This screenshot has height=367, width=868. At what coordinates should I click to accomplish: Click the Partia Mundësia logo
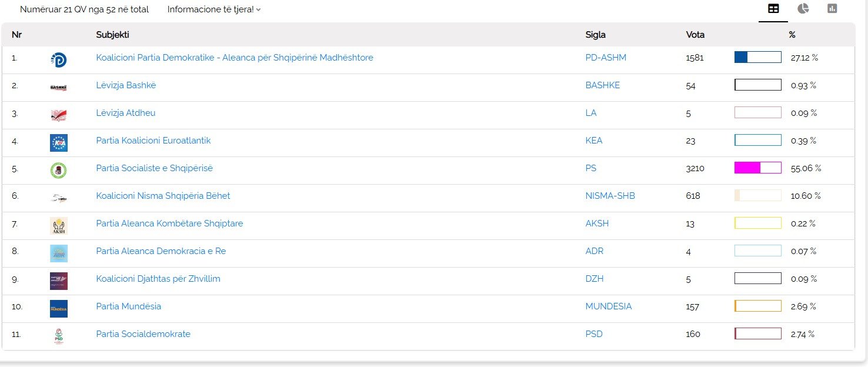pos(59,308)
